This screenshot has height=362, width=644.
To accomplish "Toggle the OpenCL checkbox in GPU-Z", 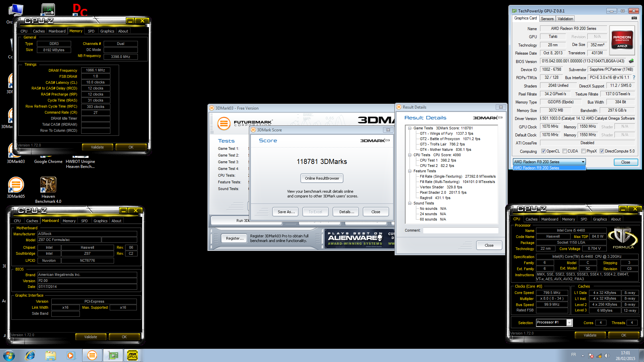I will tap(543, 151).
